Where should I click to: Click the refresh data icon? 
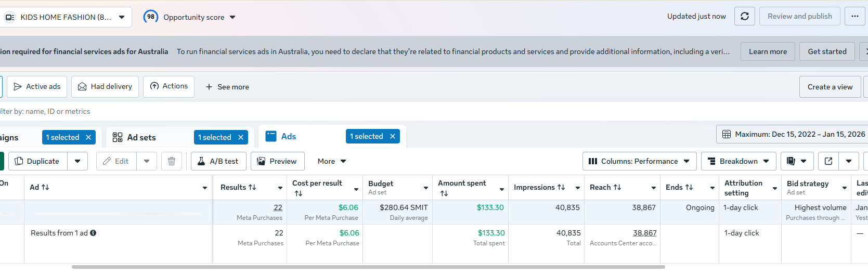pyautogui.click(x=744, y=17)
